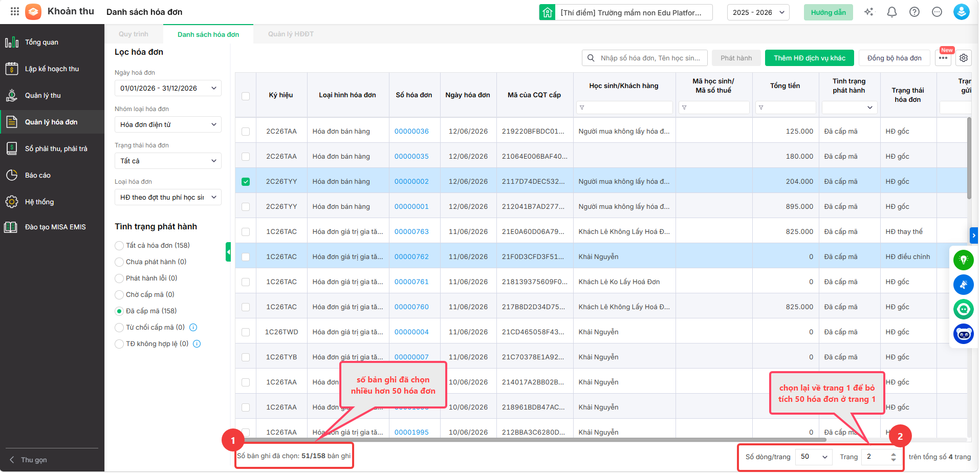The height and width of the screenshot is (473, 980).
Task: Click the Đào tạo MISA EMIS book icon
Action: coord(11,227)
